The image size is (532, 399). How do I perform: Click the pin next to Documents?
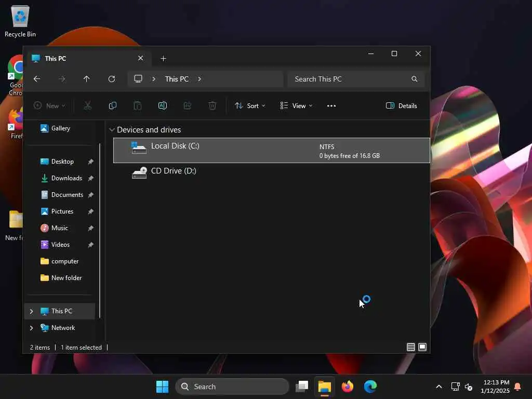pyautogui.click(x=90, y=195)
